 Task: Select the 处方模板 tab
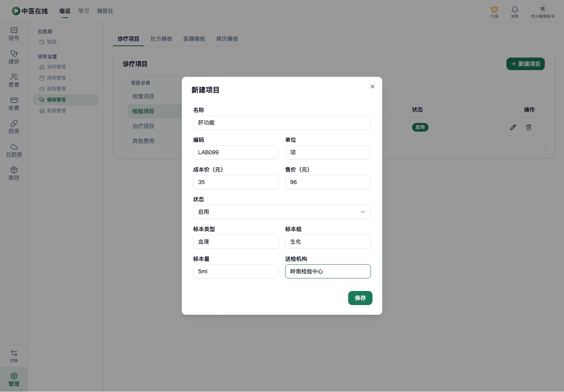[x=161, y=39]
